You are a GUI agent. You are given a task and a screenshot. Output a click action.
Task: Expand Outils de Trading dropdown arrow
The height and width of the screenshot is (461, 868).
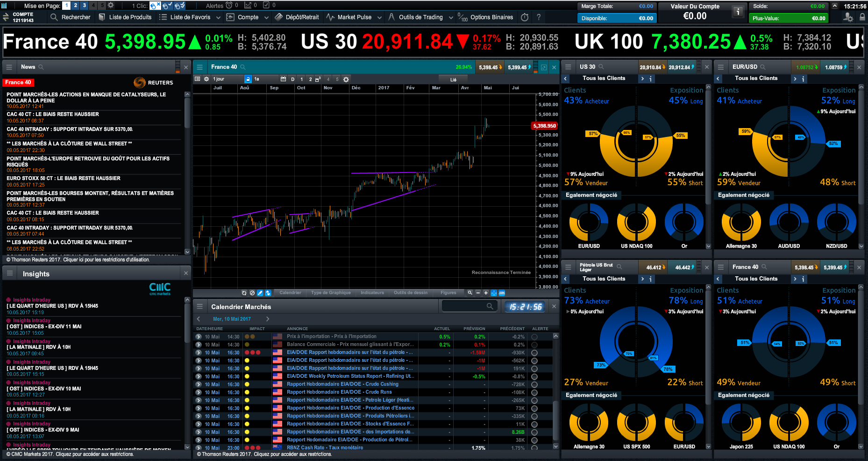(451, 17)
